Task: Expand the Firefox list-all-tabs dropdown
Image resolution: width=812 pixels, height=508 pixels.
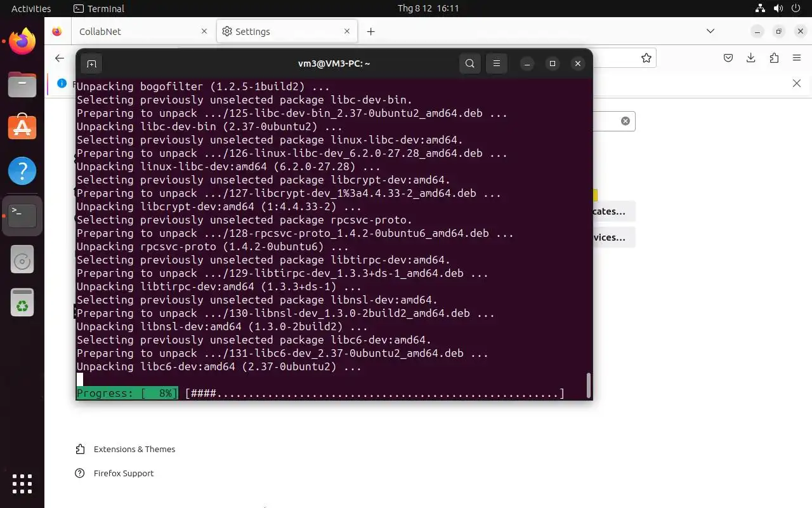Action: tap(710, 31)
